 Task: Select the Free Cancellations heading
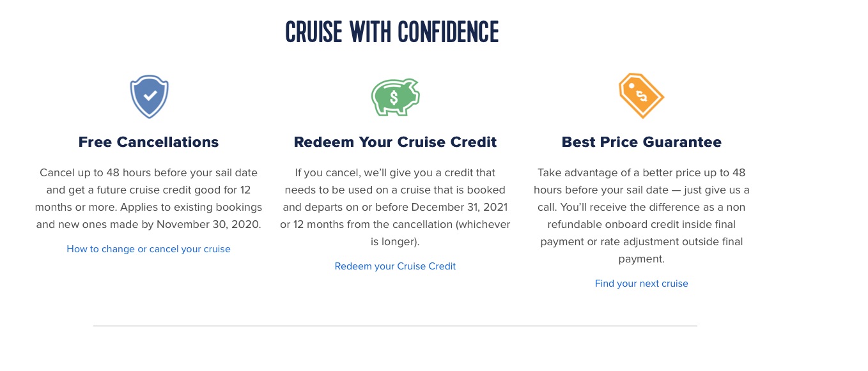[x=148, y=142]
